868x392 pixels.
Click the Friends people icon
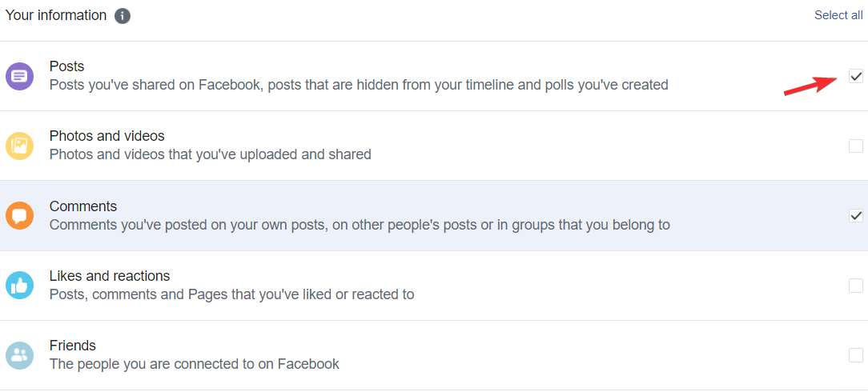[x=19, y=355]
